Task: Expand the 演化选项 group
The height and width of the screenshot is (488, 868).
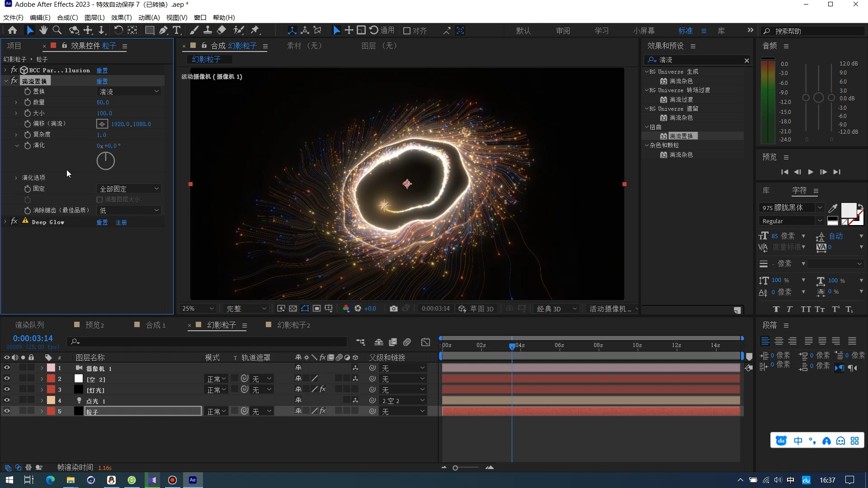Action: pos(16,178)
